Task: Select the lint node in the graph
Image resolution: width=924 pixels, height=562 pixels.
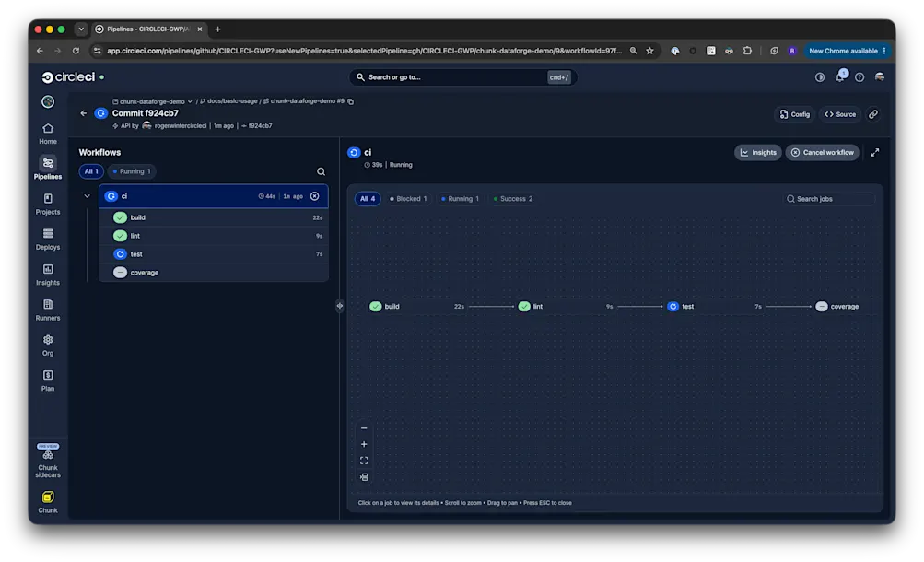Action: (x=566, y=306)
